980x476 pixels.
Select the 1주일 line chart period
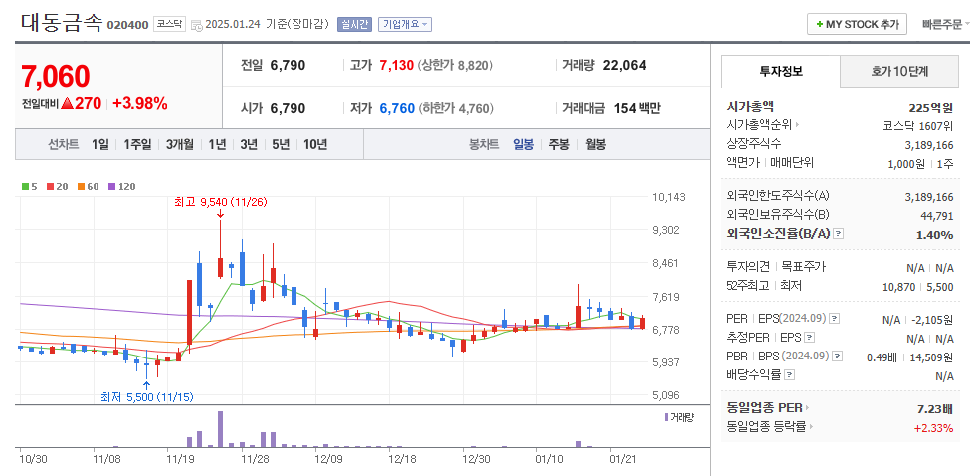pyautogui.click(x=137, y=145)
